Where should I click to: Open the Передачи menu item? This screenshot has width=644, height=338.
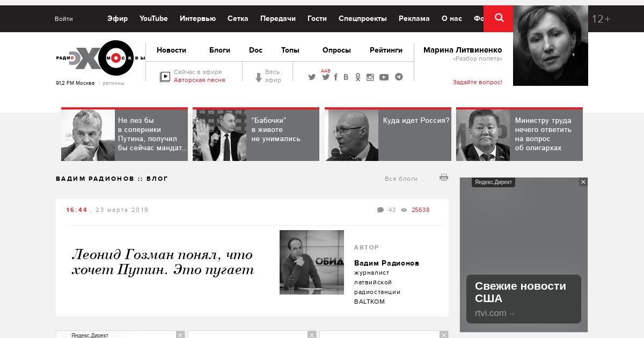point(278,18)
